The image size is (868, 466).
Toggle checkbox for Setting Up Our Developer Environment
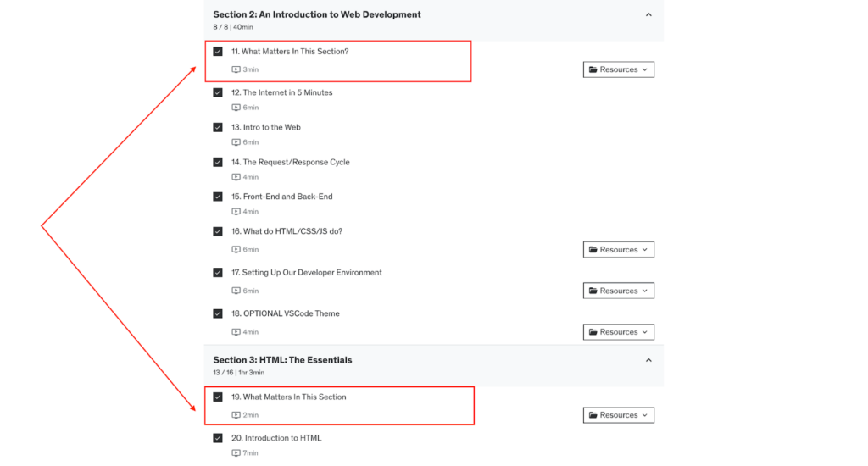coord(218,272)
